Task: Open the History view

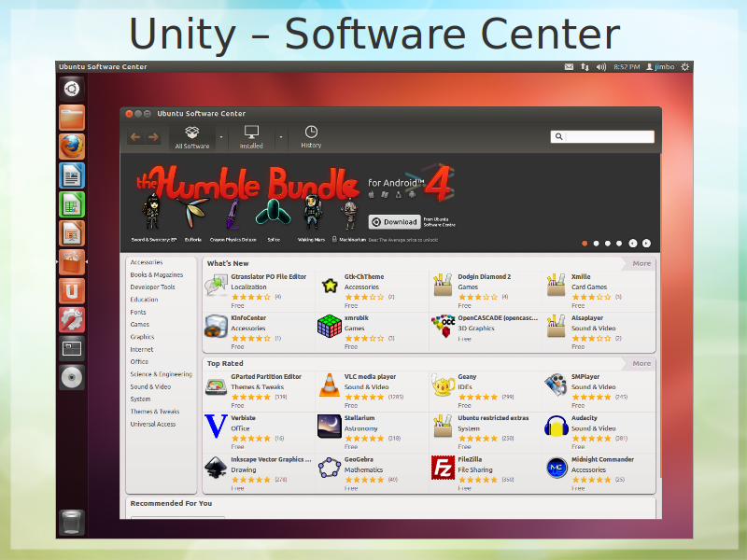Action: point(311,137)
